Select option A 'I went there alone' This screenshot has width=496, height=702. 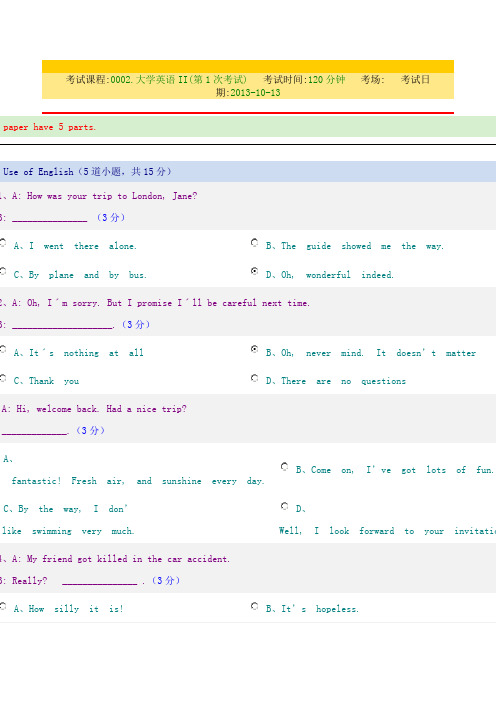point(3,243)
